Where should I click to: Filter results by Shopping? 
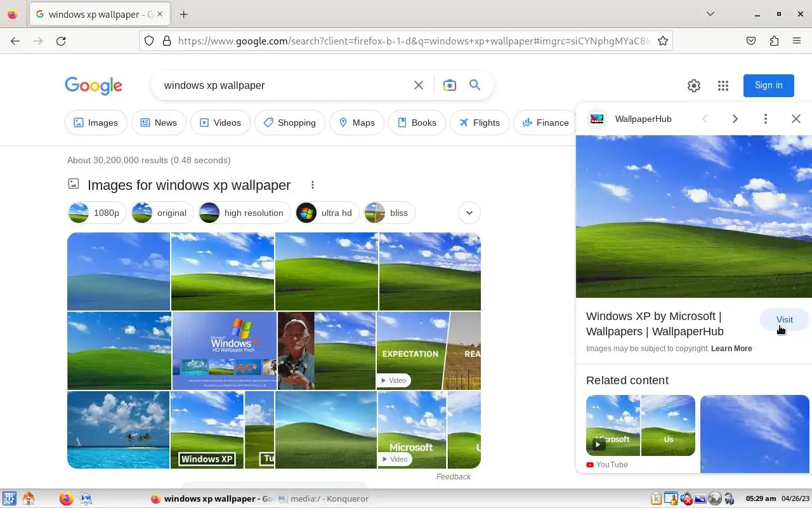click(290, 123)
